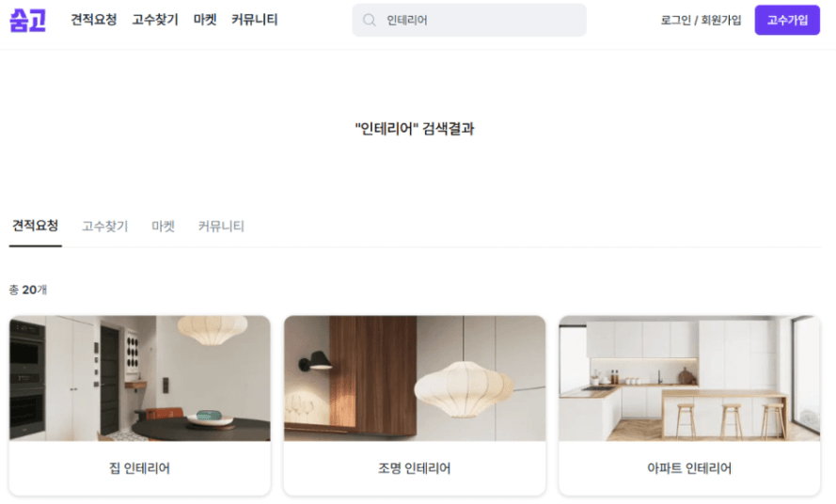
Task: Click the 인테리어 search field
Action: pos(469,21)
